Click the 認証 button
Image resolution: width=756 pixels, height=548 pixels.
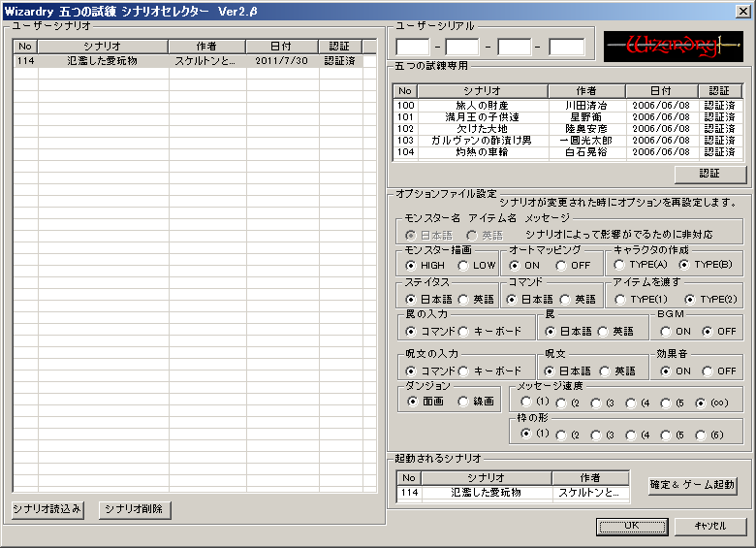pyautogui.click(x=710, y=174)
